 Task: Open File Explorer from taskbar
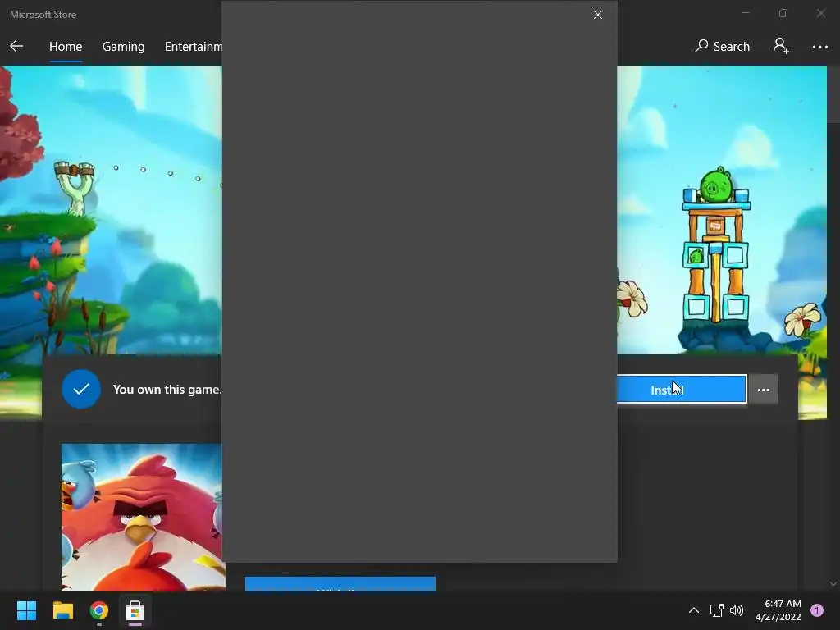(62, 610)
